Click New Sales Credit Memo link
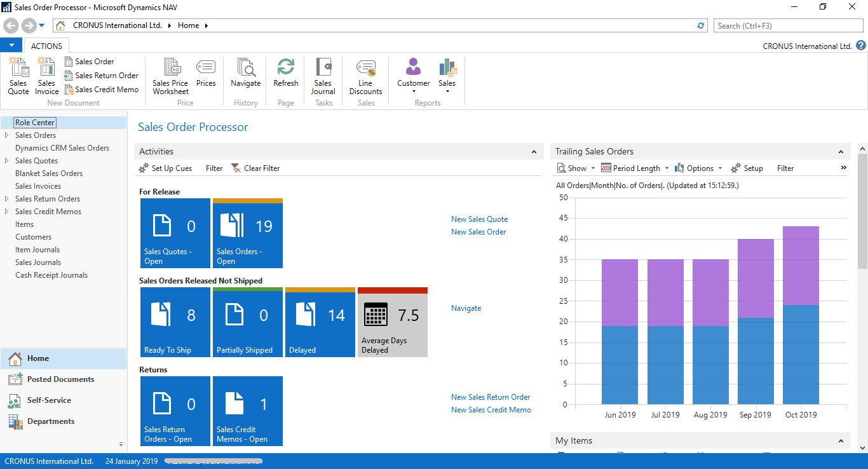Screen dimensions: 868x469 pos(491,410)
